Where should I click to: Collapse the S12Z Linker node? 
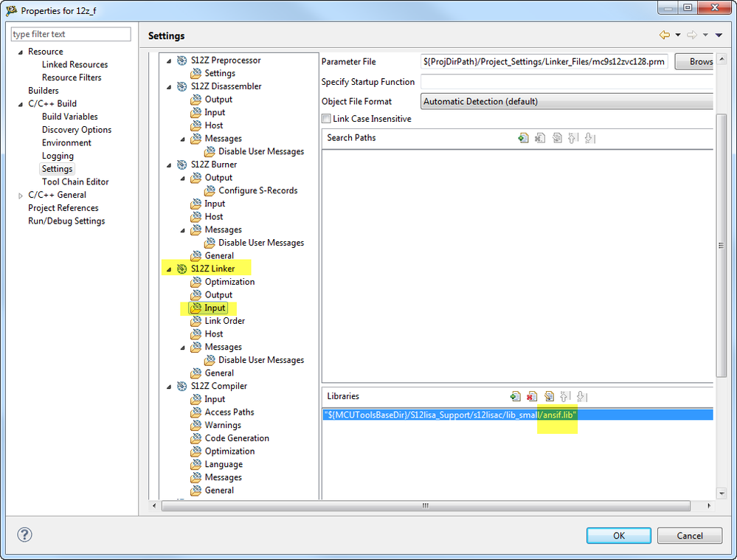[x=169, y=269]
